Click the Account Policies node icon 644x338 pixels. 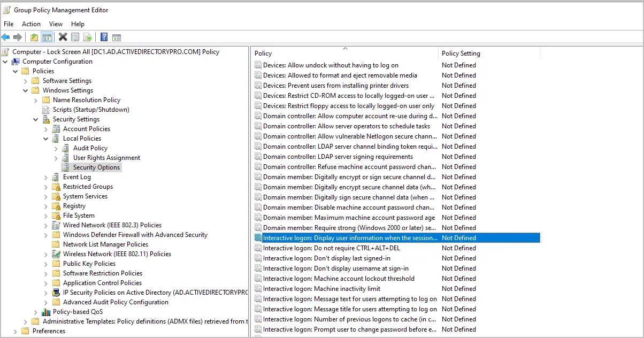pyautogui.click(x=56, y=129)
